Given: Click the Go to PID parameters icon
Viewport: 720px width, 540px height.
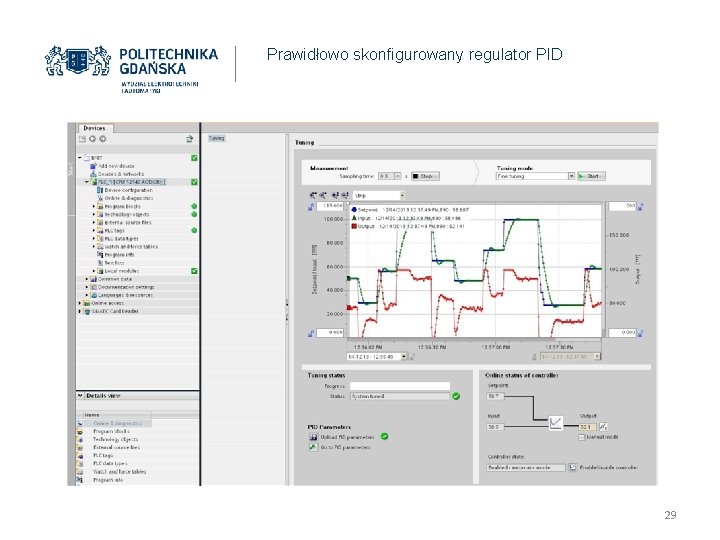Looking at the screenshot, I should tap(313, 447).
